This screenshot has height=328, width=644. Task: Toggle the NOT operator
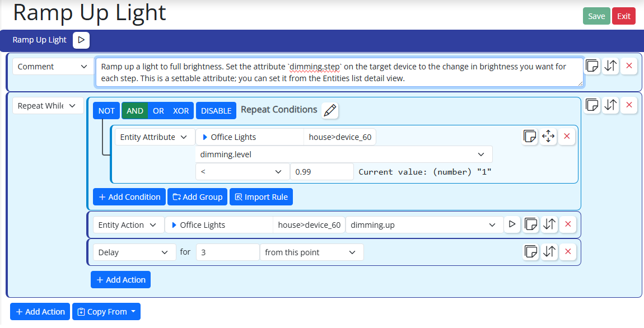[106, 110]
